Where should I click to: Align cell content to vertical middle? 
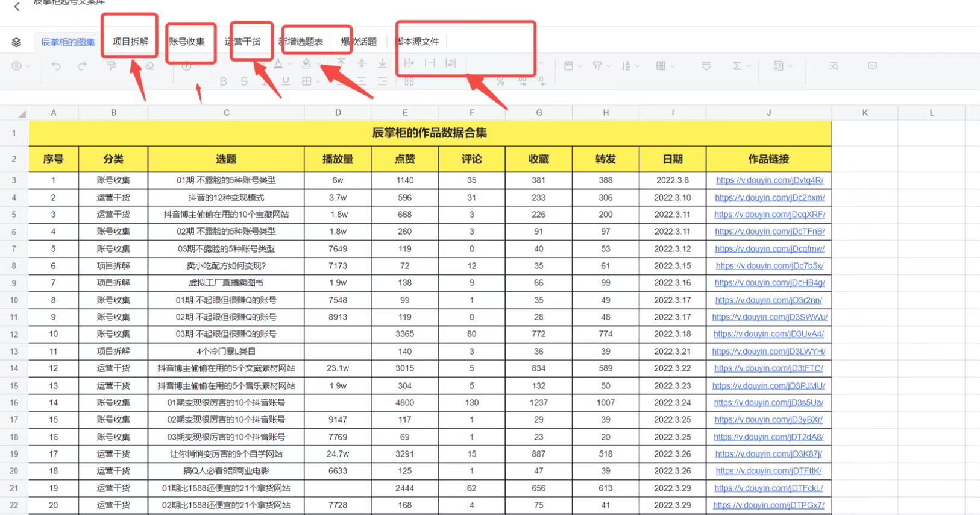(362, 63)
